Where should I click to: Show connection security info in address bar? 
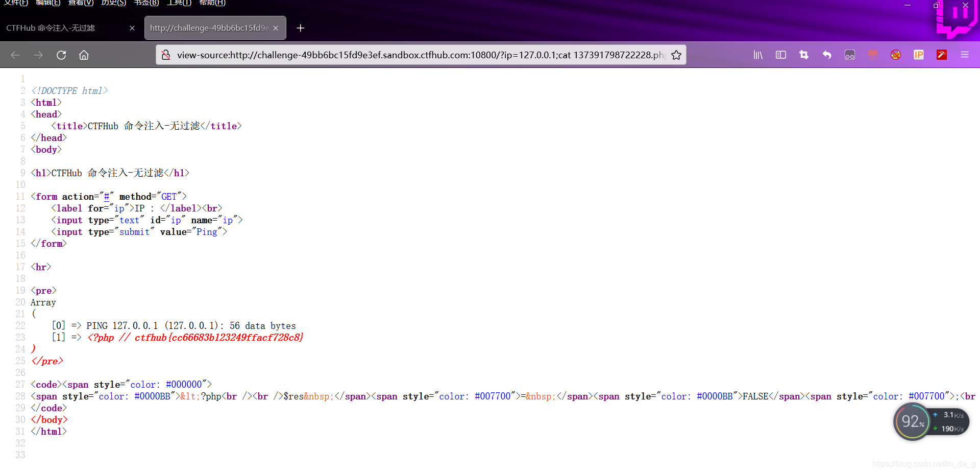pos(166,55)
